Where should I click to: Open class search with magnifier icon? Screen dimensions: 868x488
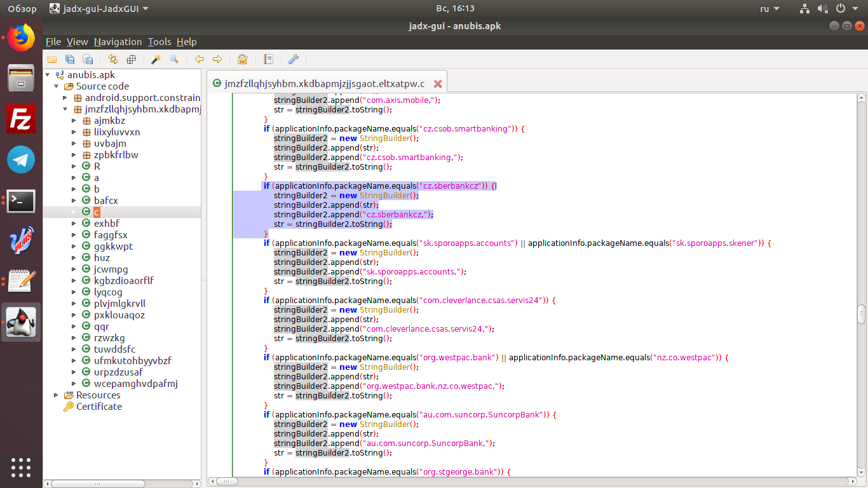pos(173,59)
